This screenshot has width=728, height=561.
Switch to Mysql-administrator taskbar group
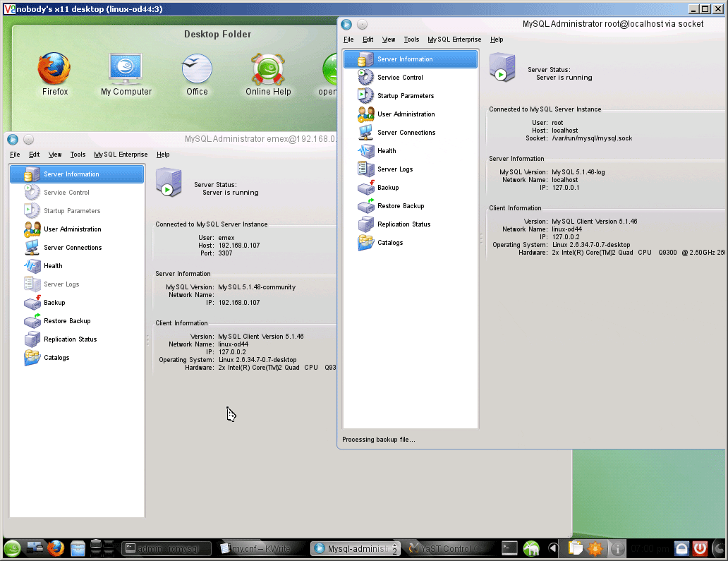[355, 548]
